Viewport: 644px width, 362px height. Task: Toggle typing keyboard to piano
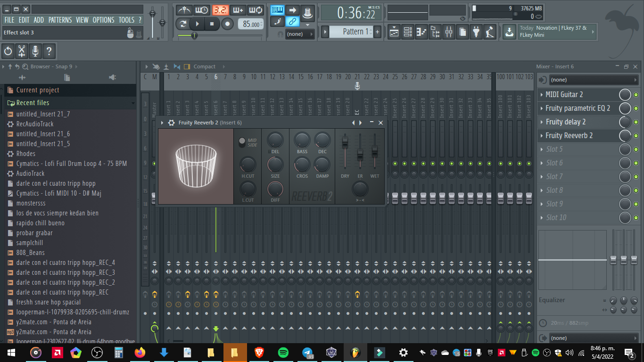(x=277, y=10)
